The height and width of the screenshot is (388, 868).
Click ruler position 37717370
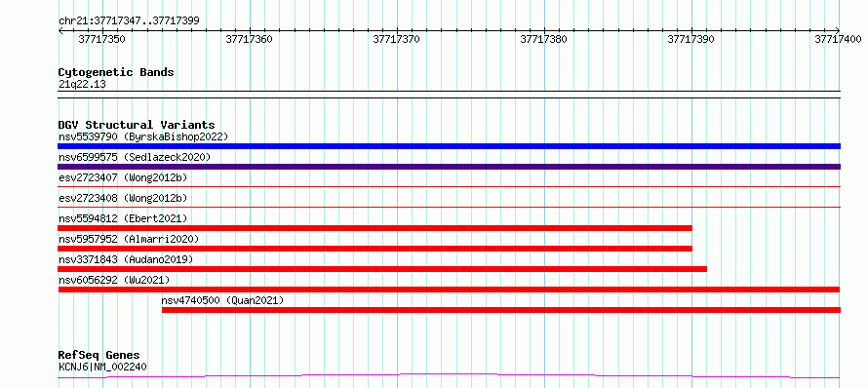(396, 39)
